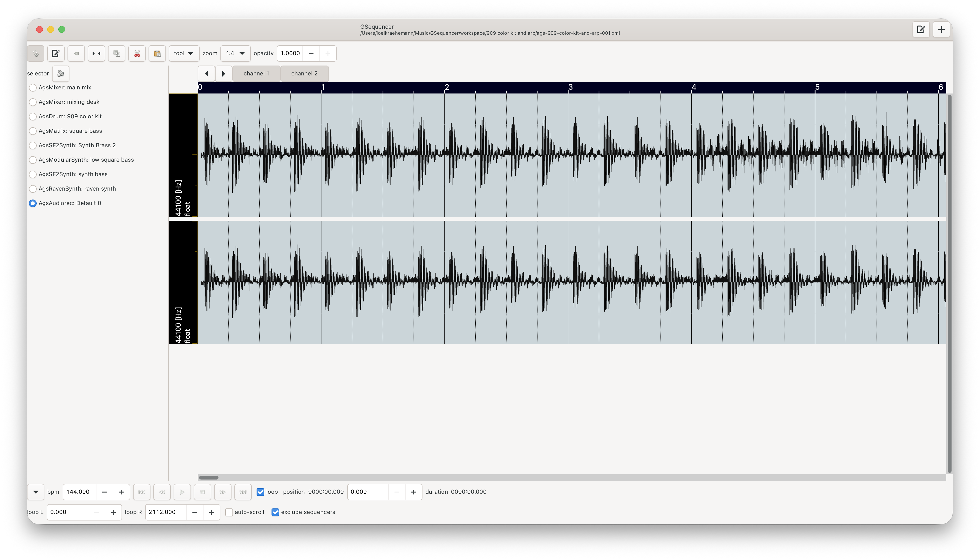
Task: Click the clear/backspace tool icon
Action: [x=76, y=53]
